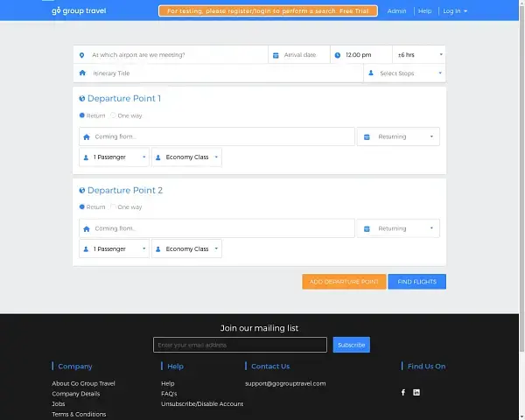Click the mailing list email address field
This screenshot has width=525, height=420.
coord(240,345)
